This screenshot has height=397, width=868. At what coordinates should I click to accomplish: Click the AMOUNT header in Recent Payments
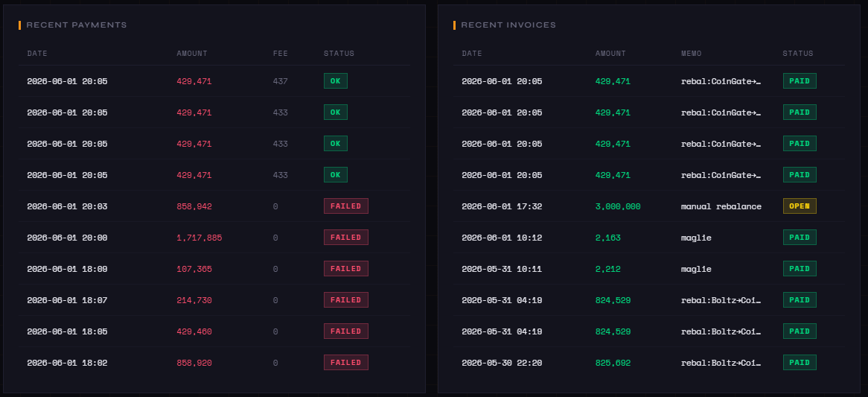[191, 54]
